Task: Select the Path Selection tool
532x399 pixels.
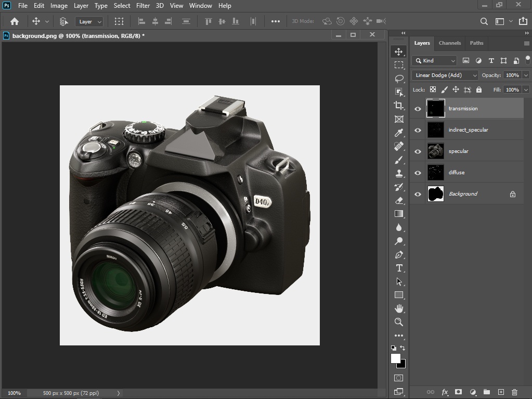Action: click(399, 281)
